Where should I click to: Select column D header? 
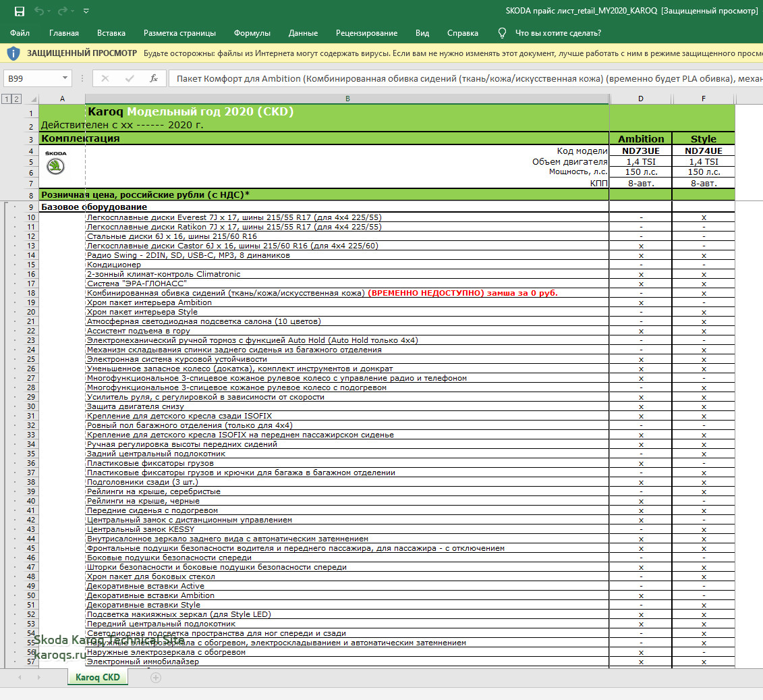click(x=640, y=99)
